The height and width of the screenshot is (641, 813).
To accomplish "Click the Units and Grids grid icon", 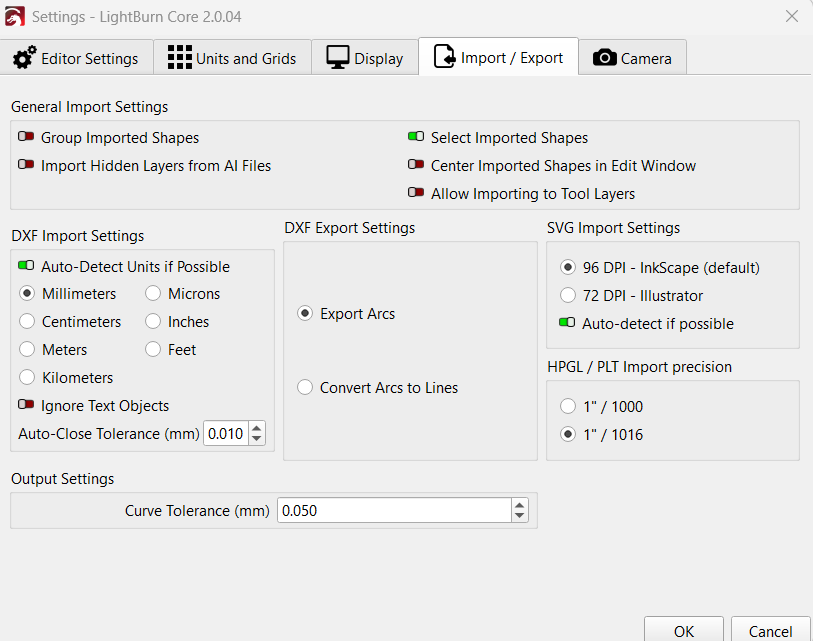I will [179, 58].
